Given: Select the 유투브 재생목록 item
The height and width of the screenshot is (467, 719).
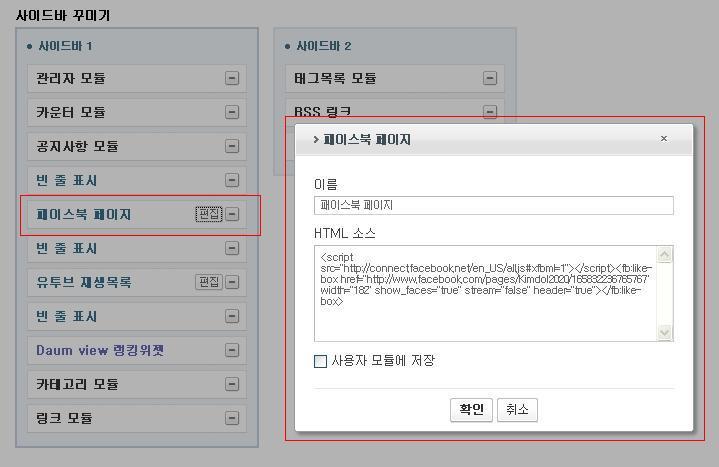Looking at the screenshot, I should click(137, 282).
